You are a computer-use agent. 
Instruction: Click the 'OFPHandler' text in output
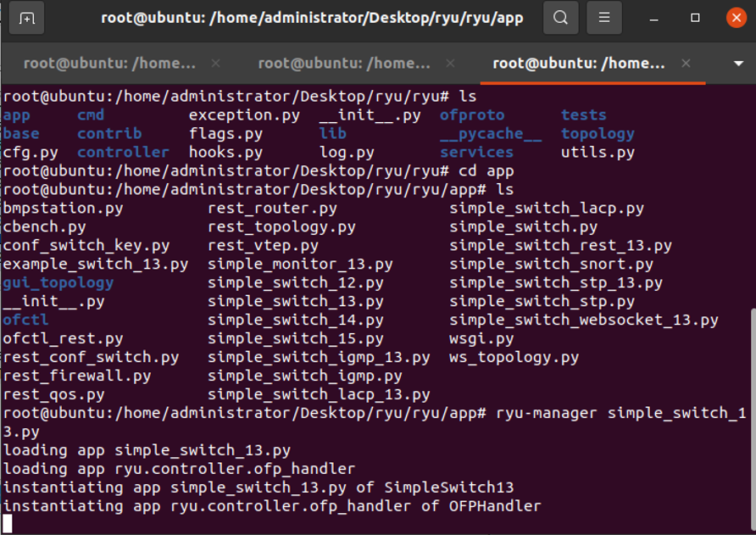[x=495, y=506]
